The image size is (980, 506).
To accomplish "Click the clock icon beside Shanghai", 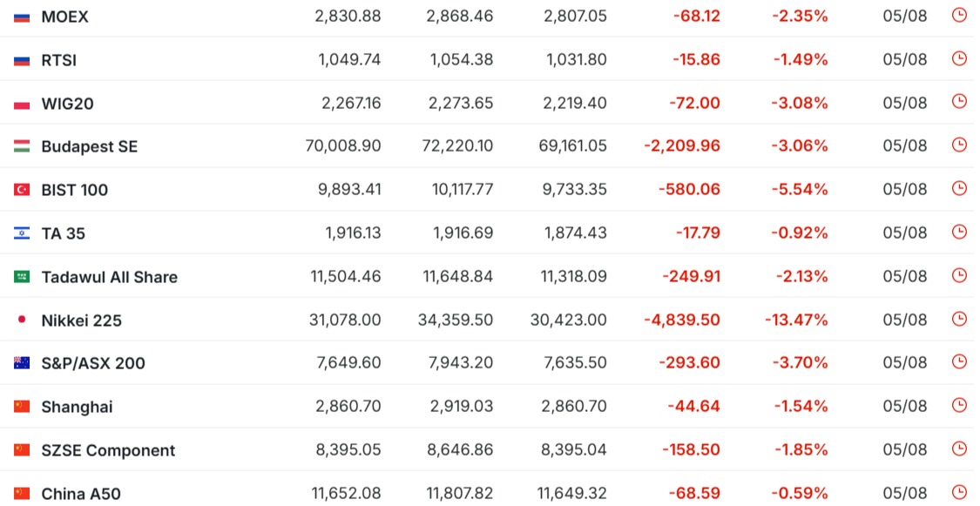I will tap(959, 406).
